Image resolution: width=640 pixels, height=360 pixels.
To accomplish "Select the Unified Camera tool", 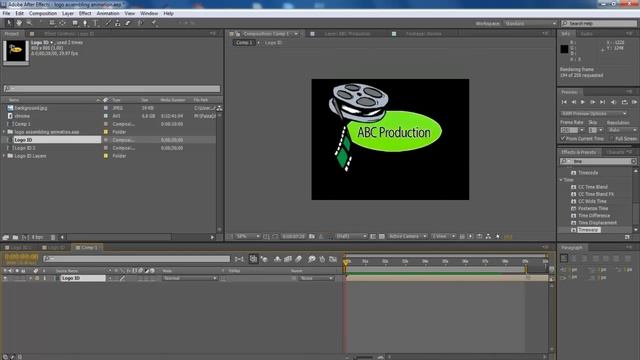I will click(52, 23).
